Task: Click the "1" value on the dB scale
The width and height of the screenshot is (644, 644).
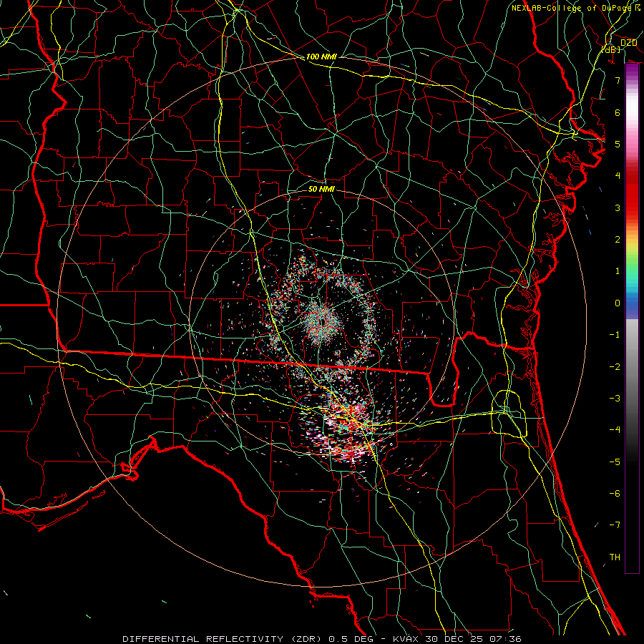Action: pyautogui.click(x=618, y=271)
